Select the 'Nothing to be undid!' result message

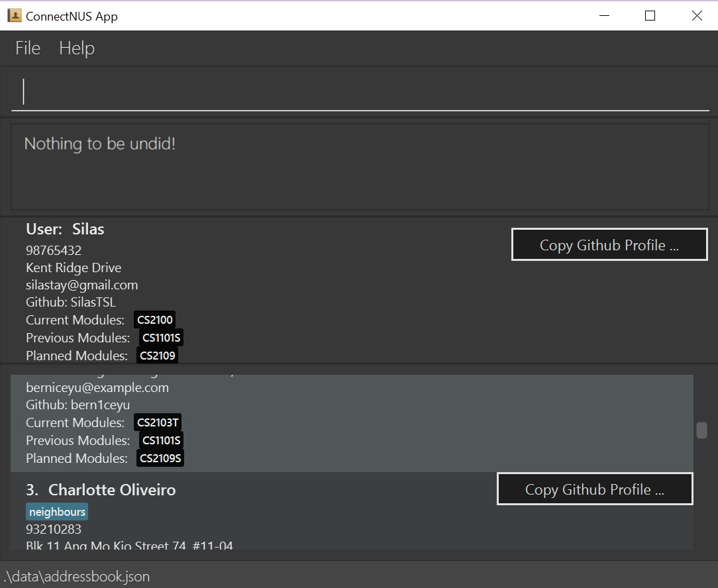100,144
